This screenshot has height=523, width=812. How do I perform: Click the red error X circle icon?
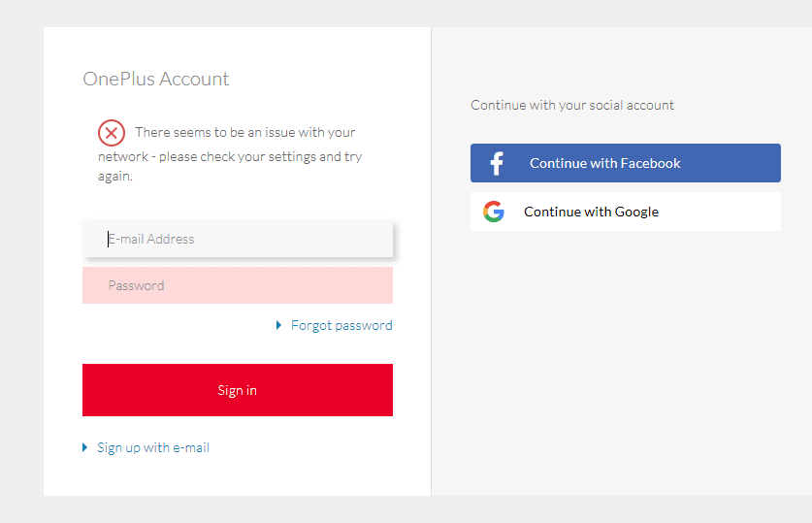pos(112,133)
